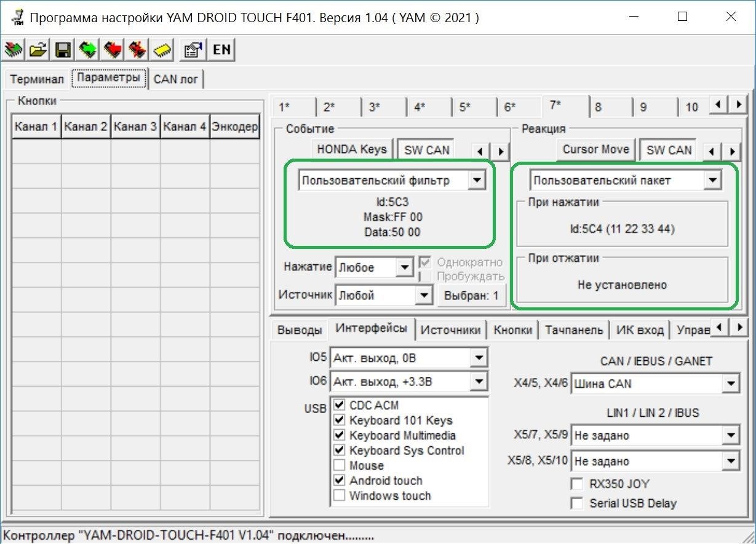Open the X5/8, X5/10 dropdown
756x544 pixels.
pos(730,461)
